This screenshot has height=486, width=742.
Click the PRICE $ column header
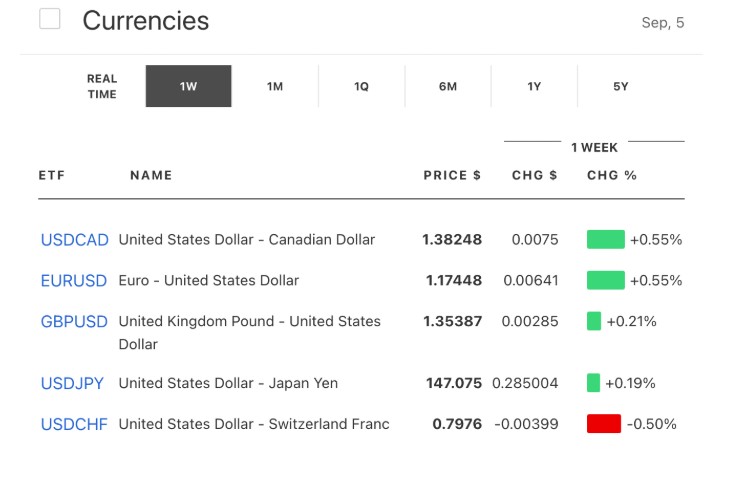point(452,176)
